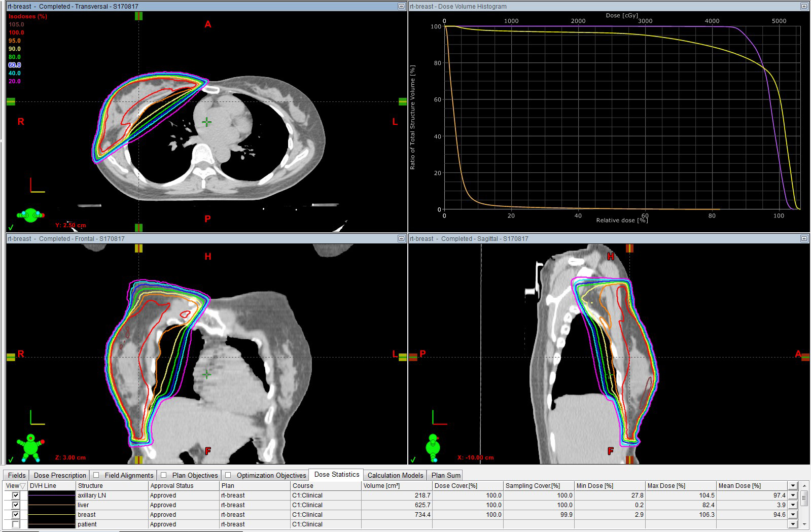Screen dimensions: 811x532
Task: Uncheck View for axillary LN structure
Action: tap(16, 495)
